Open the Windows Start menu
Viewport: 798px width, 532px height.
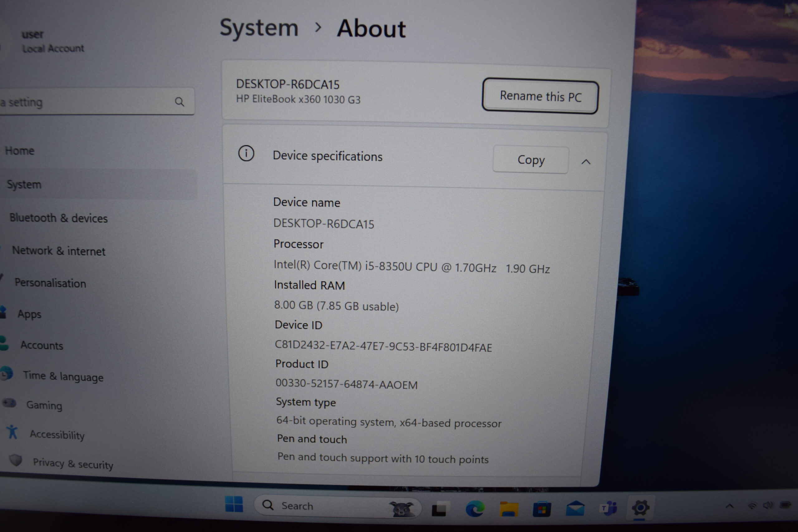click(x=234, y=504)
